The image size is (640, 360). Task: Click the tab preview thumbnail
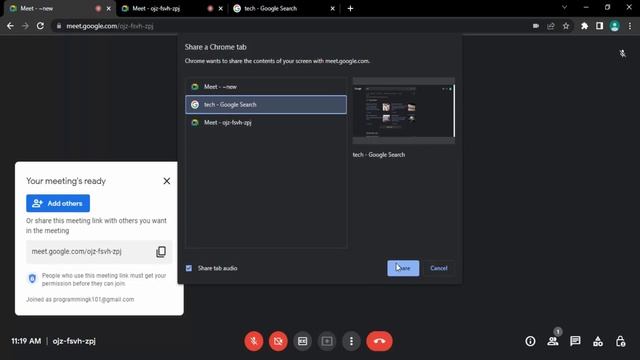pos(404,111)
